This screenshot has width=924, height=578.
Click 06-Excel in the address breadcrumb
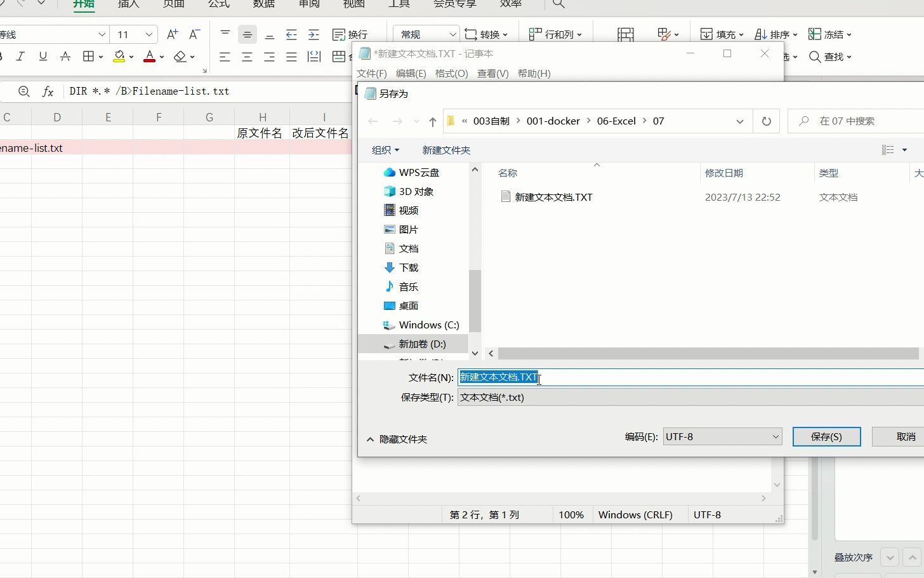point(616,121)
